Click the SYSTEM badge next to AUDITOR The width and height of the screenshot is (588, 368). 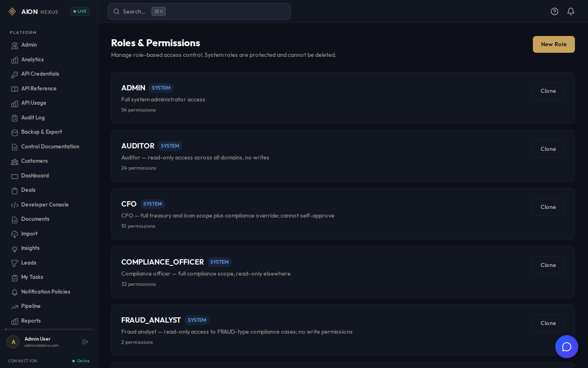tap(170, 146)
